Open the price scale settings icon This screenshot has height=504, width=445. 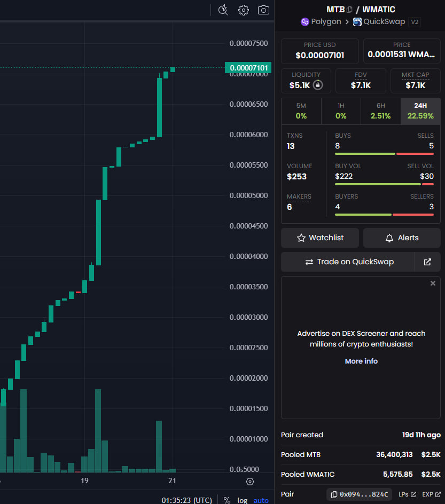coord(250,482)
